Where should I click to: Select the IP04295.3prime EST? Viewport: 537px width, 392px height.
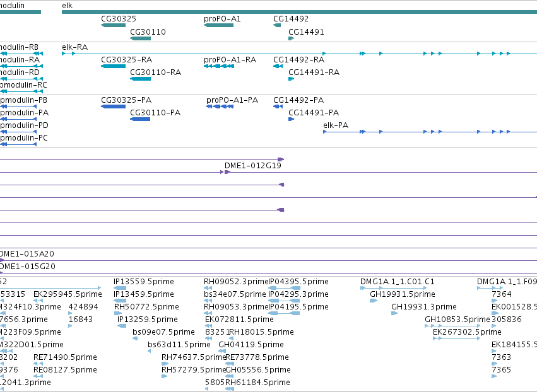click(284, 301)
